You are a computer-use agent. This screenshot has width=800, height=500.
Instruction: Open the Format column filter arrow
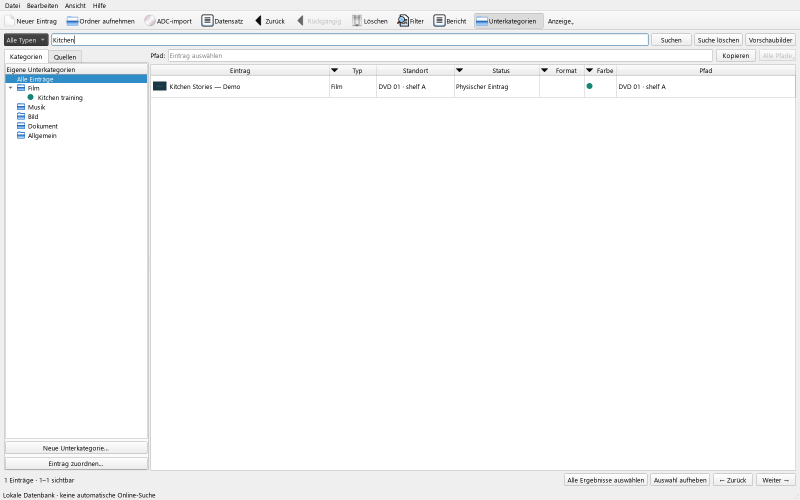(544, 70)
